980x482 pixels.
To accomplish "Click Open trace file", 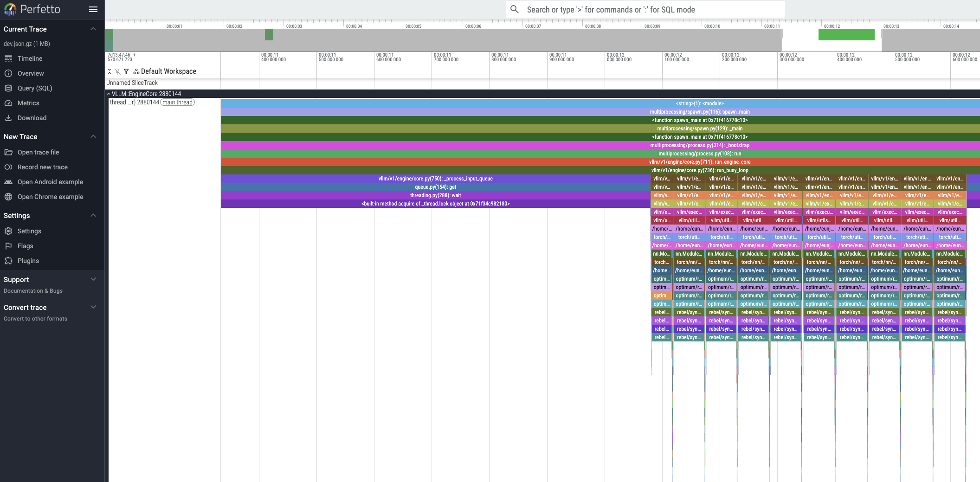I will [38, 152].
